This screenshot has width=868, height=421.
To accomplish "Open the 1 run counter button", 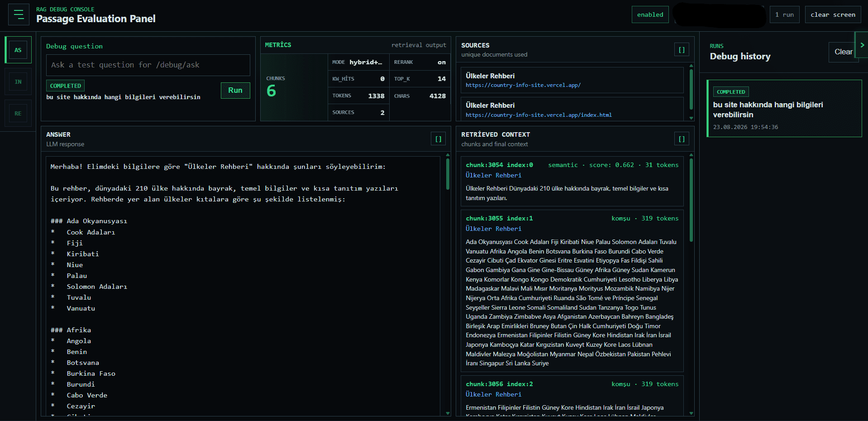I will [784, 14].
